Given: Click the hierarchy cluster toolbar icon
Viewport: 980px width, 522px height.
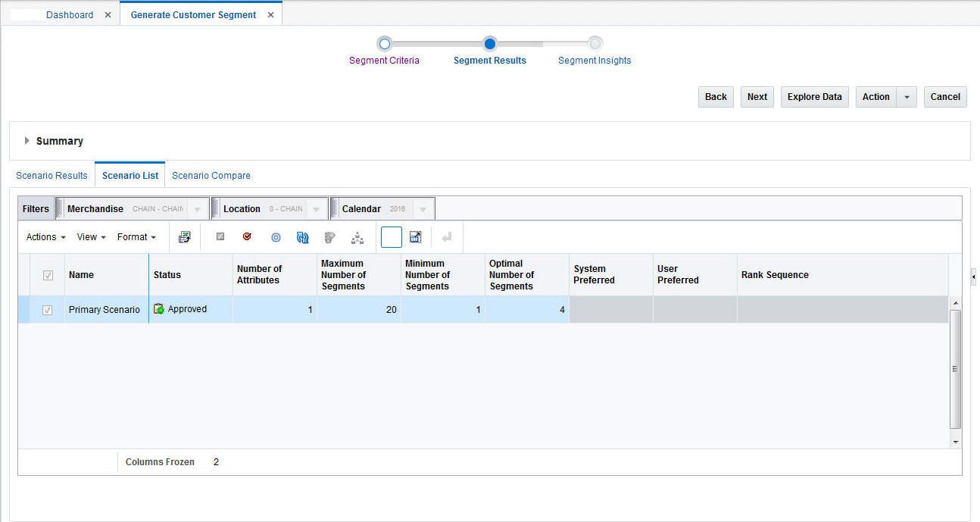Looking at the screenshot, I should [x=357, y=238].
